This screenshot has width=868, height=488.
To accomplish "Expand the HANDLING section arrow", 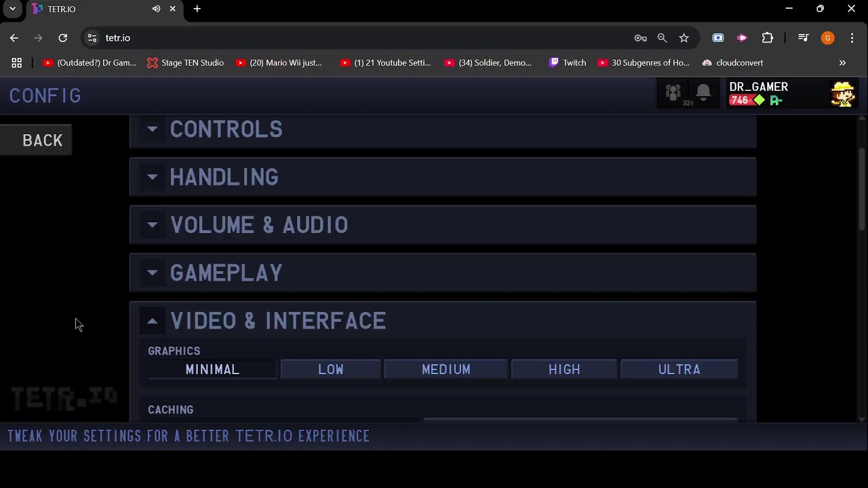I will point(153,177).
